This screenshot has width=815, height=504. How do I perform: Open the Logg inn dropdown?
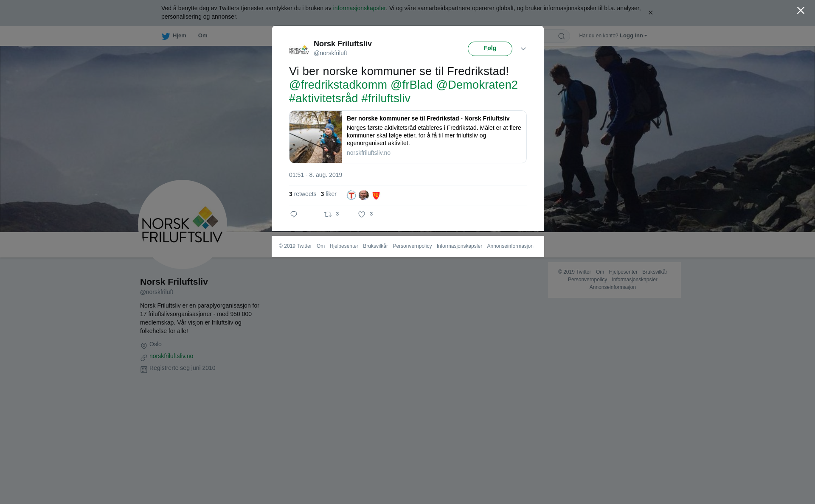click(x=633, y=36)
